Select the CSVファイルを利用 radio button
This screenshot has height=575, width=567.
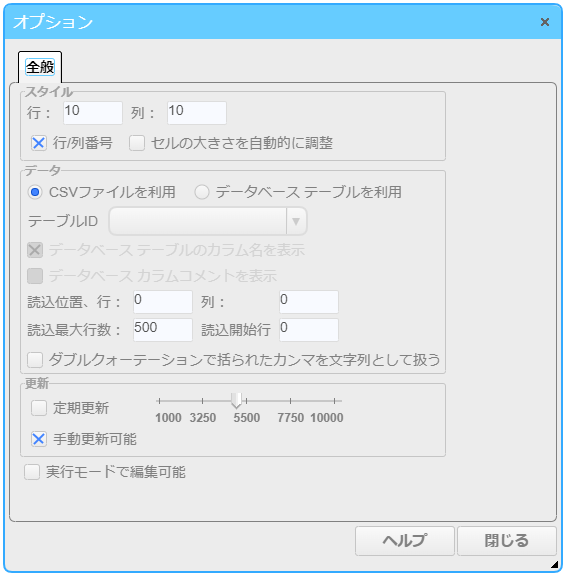click(35, 192)
